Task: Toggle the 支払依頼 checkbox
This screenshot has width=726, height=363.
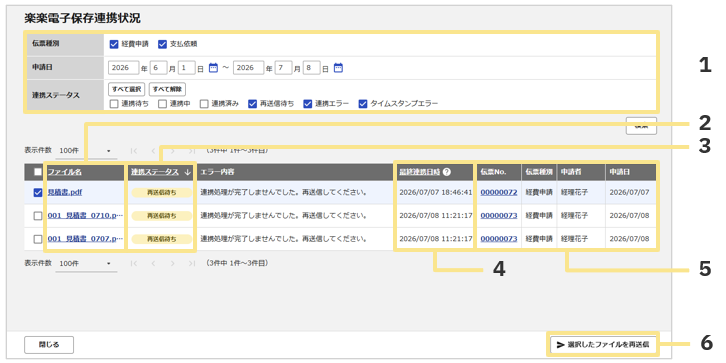Action: point(162,44)
